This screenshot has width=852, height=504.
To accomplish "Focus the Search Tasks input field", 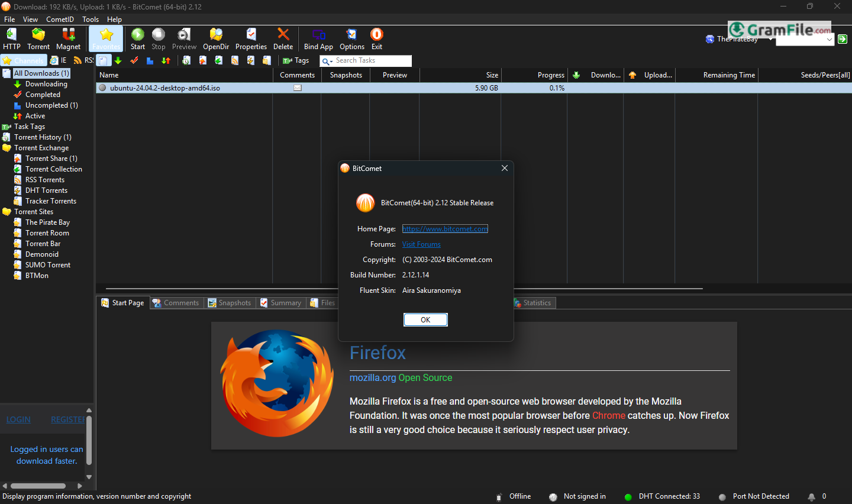I will pos(373,61).
